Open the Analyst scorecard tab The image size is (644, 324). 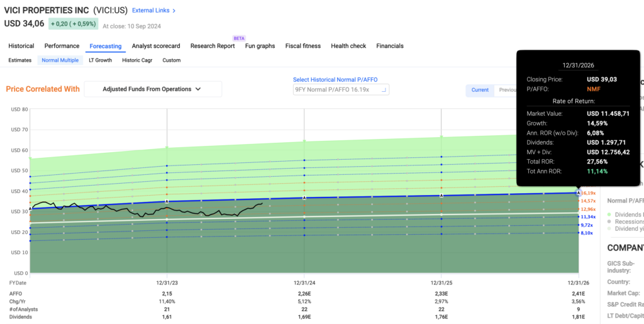[156, 46]
